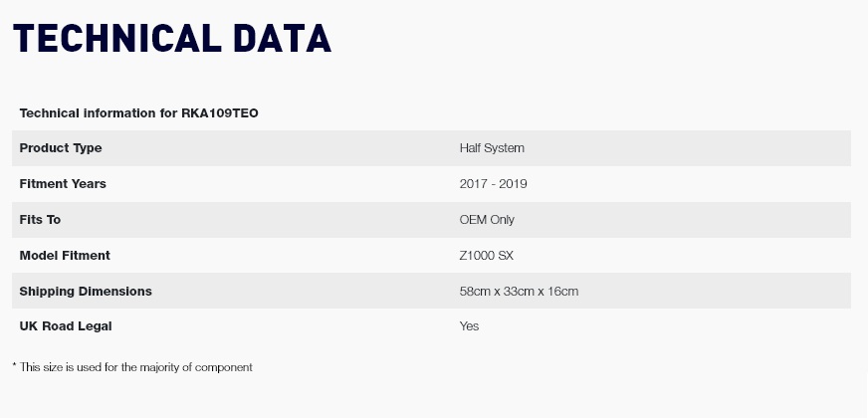Select the 2017 - 2019 value
This screenshot has height=418, width=868.
point(494,184)
